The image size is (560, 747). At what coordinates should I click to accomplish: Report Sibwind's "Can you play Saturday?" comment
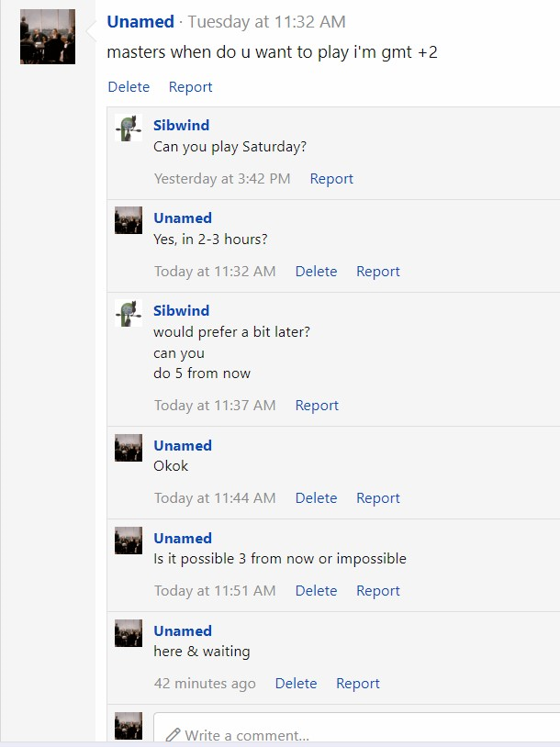[331, 179]
